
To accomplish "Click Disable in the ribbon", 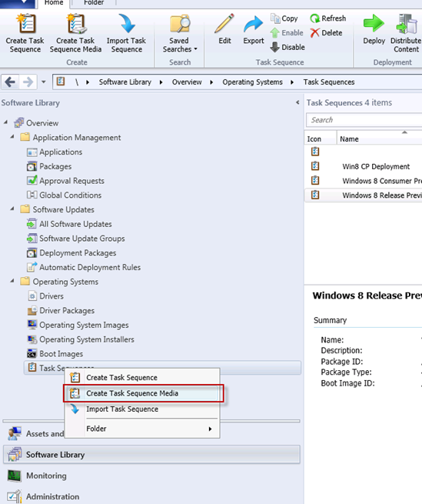I will [x=287, y=47].
